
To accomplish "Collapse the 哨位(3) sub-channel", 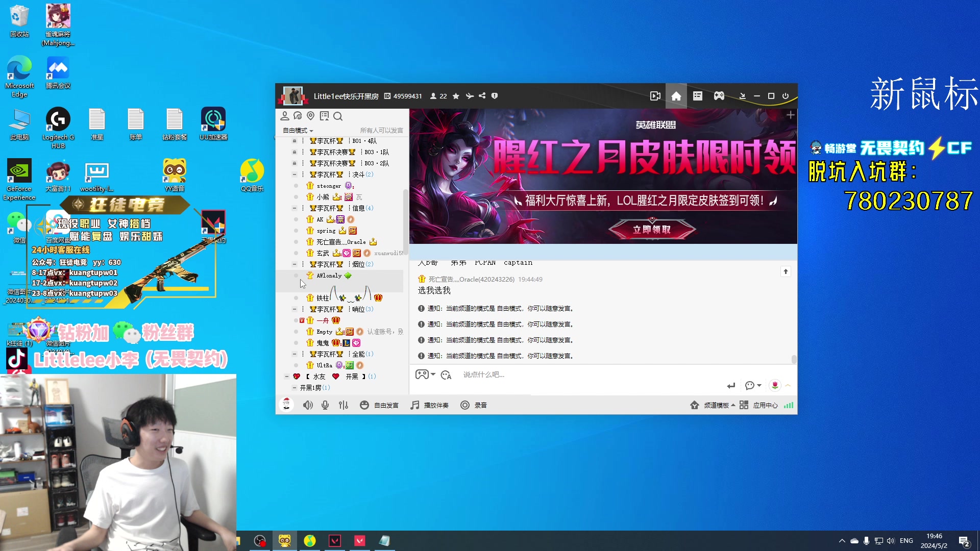I will 295,309.
